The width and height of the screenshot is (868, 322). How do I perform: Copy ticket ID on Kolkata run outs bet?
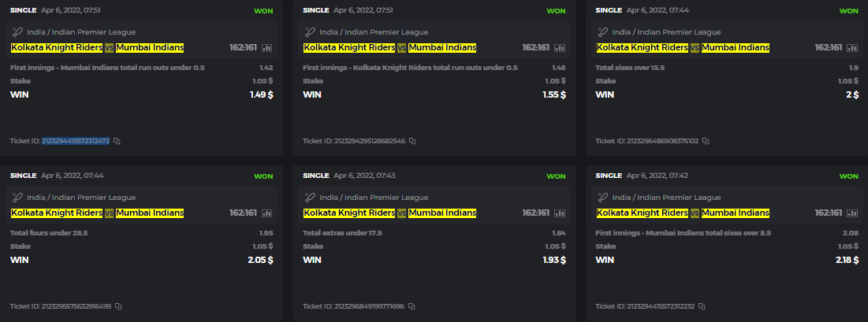[x=412, y=141]
